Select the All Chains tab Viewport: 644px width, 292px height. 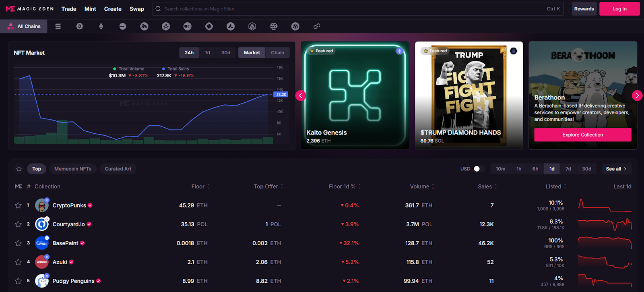24,27
